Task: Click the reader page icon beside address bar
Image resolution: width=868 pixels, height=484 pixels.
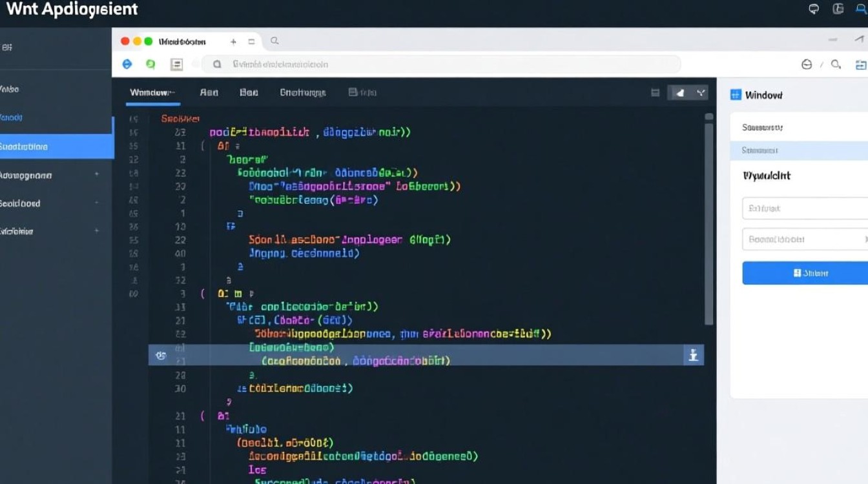Action: tap(176, 64)
